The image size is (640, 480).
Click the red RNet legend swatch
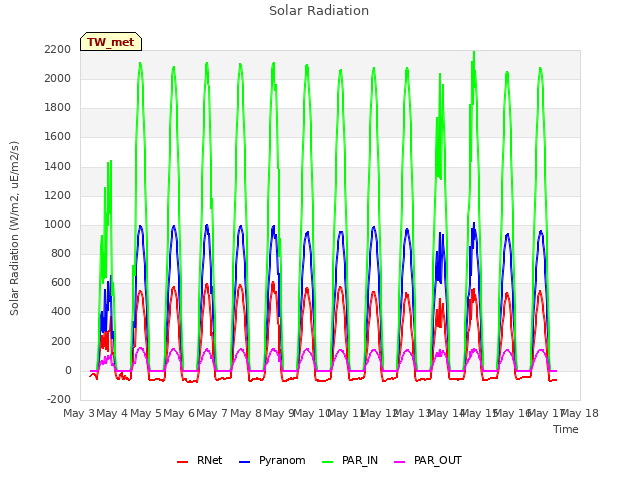[x=182, y=461]
